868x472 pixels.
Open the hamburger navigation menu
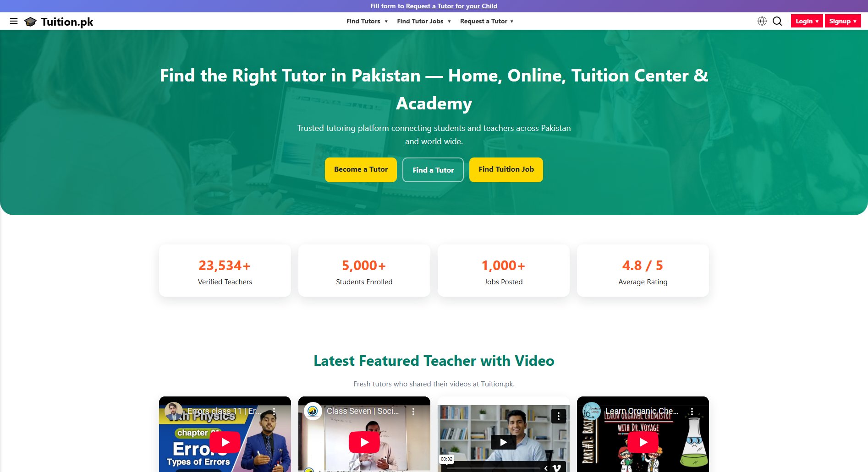[14, 21]
